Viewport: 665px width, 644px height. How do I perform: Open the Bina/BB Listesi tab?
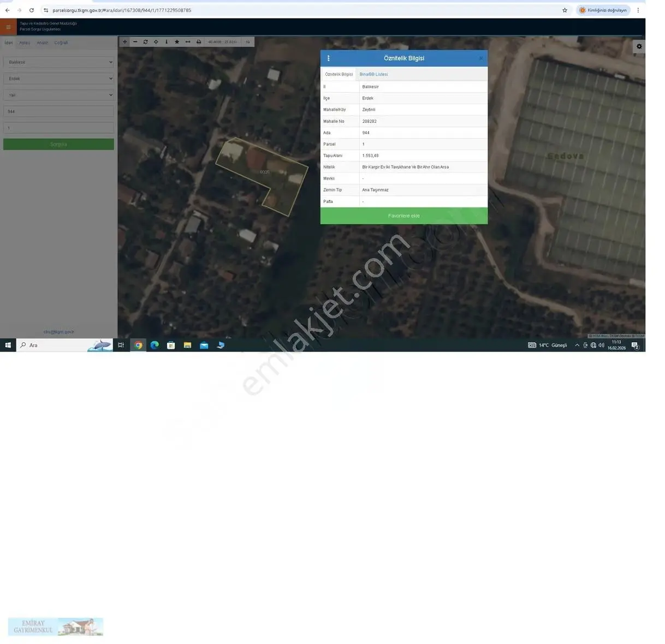coord(374,74)
